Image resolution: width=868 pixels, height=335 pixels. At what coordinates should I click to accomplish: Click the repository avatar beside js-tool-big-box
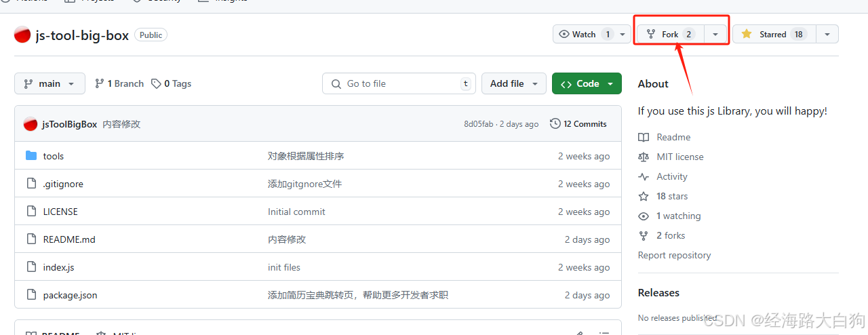click(x=22, y=35)
